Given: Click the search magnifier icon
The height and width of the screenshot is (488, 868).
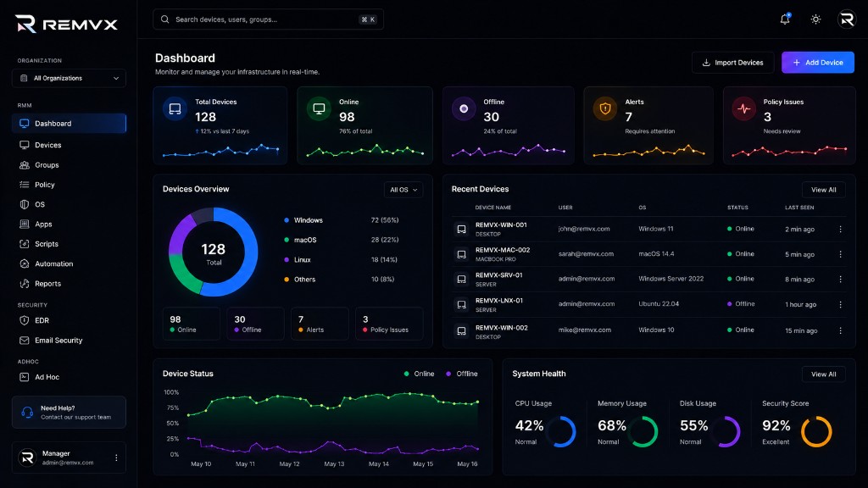Looking at the screenshot, I should point(165,19).
